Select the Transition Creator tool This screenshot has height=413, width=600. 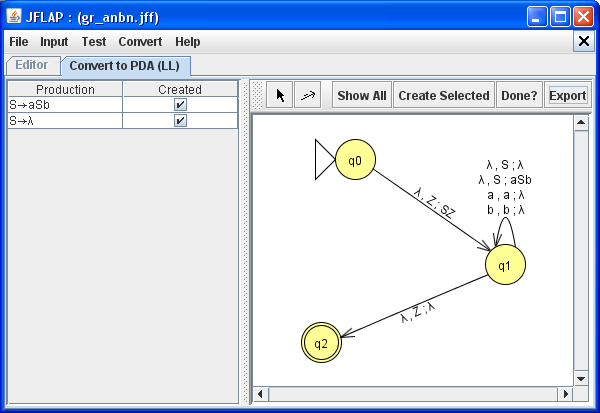(x=308, y=96)
